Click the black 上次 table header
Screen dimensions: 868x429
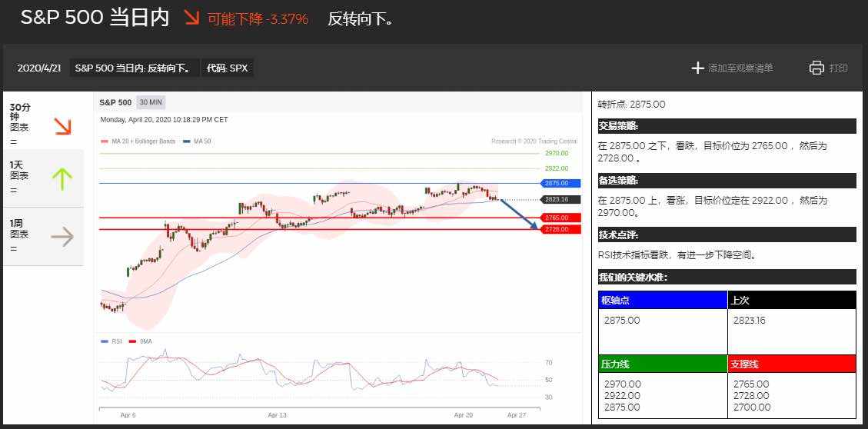tap(792, 300)
